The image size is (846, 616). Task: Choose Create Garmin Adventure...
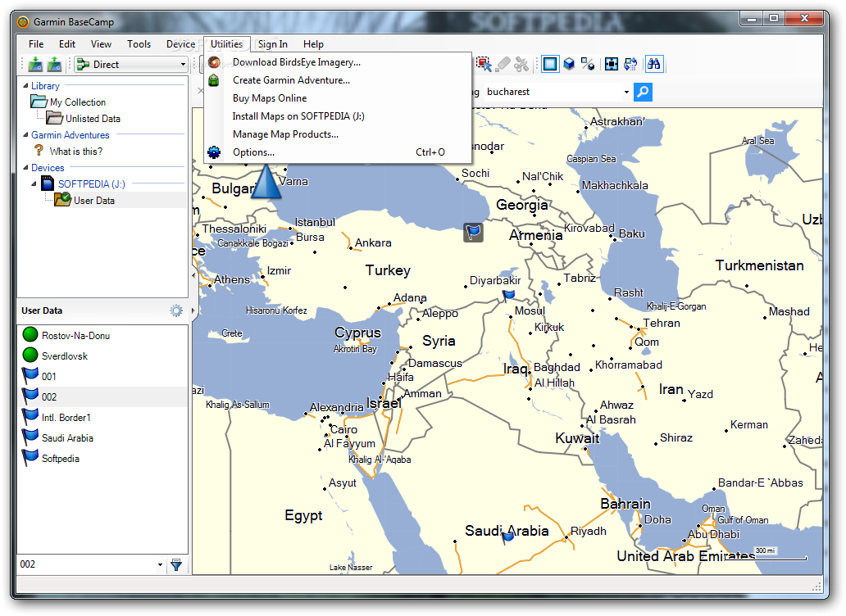click(x=337, y=80)
